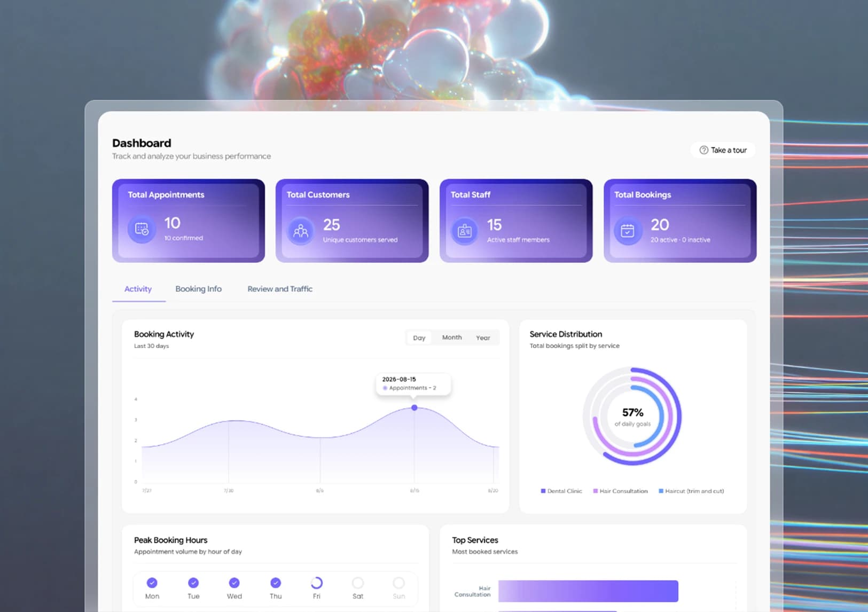Click the Total Staff ID badge icon
The image size is (868, 612).
click(x=465, y=231)
